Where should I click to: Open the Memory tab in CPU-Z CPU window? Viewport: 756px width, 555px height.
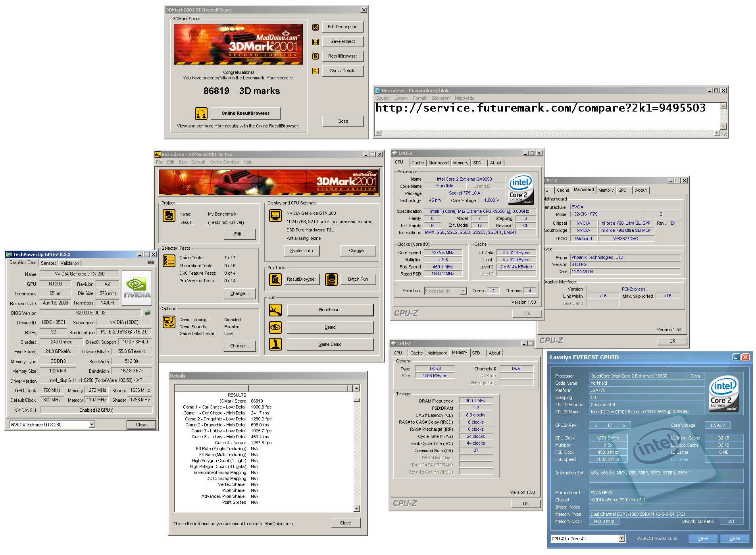(460, 163)
